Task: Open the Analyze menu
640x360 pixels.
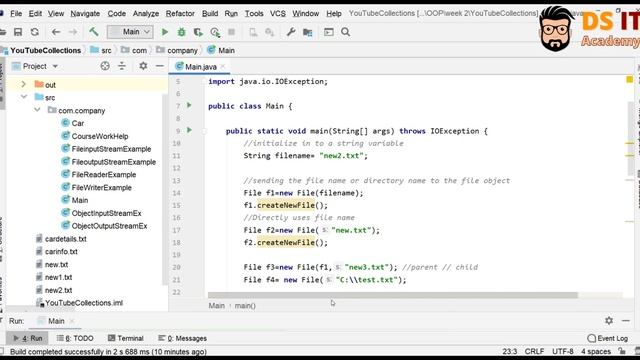Action: coord(146,13)
